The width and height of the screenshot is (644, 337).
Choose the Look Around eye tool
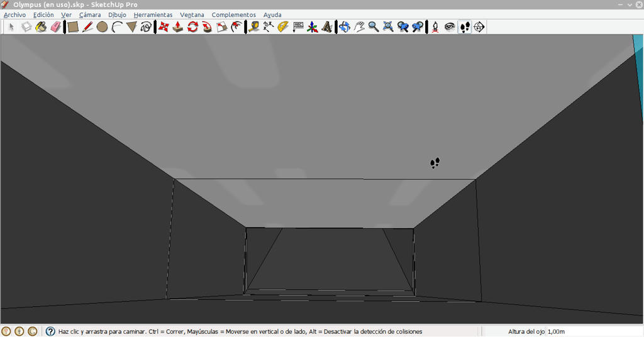tap(450, 27)
